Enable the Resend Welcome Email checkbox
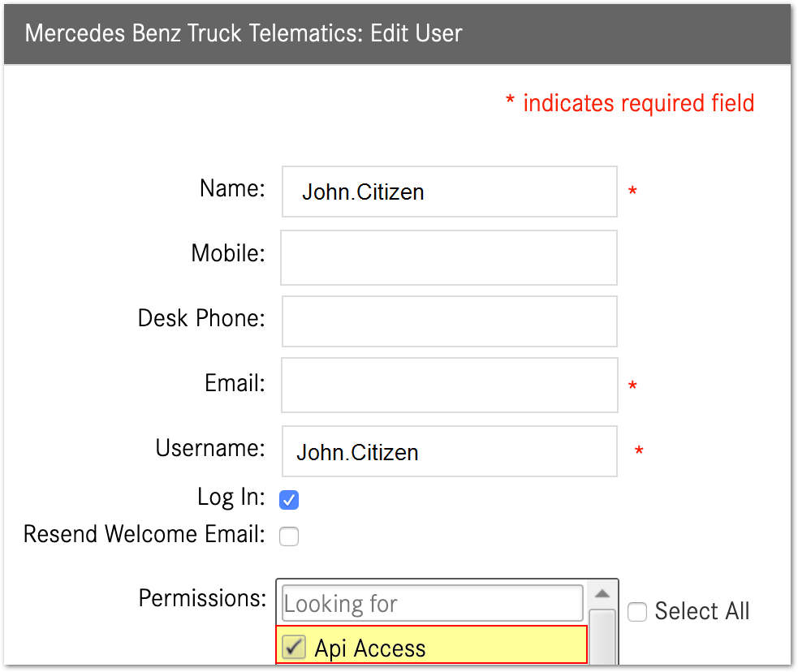This screenshot has height=672, width=798. (x=289, y=536)
